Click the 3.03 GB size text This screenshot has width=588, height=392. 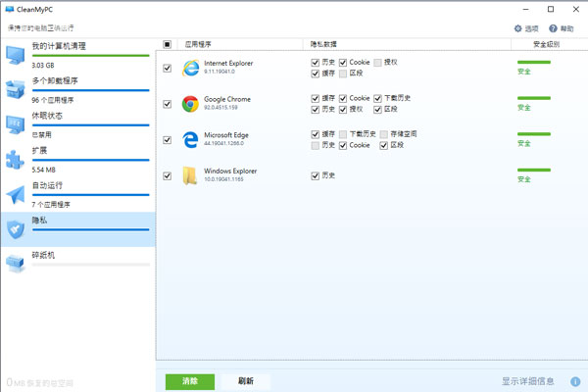click(43, 66)
